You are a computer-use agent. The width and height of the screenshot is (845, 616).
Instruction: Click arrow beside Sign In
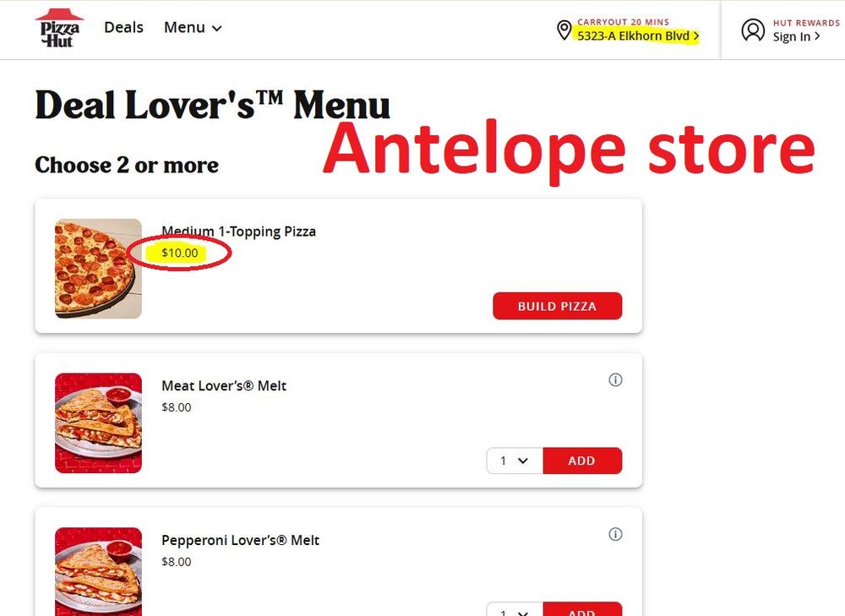817,36
